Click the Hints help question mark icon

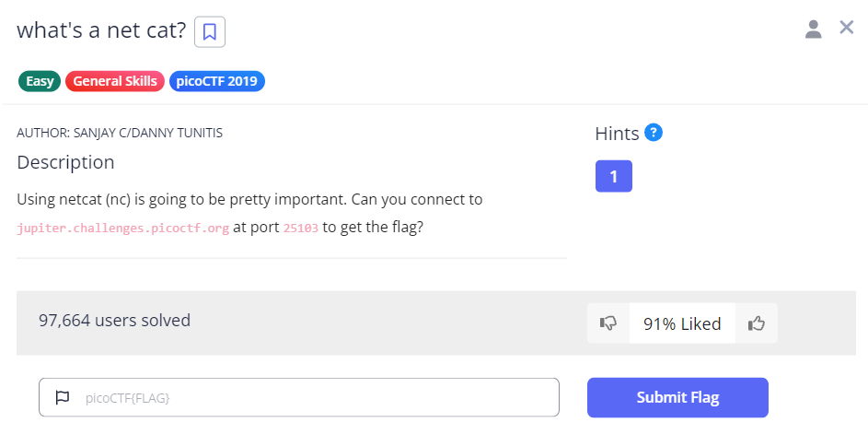[x=654, y=133]
